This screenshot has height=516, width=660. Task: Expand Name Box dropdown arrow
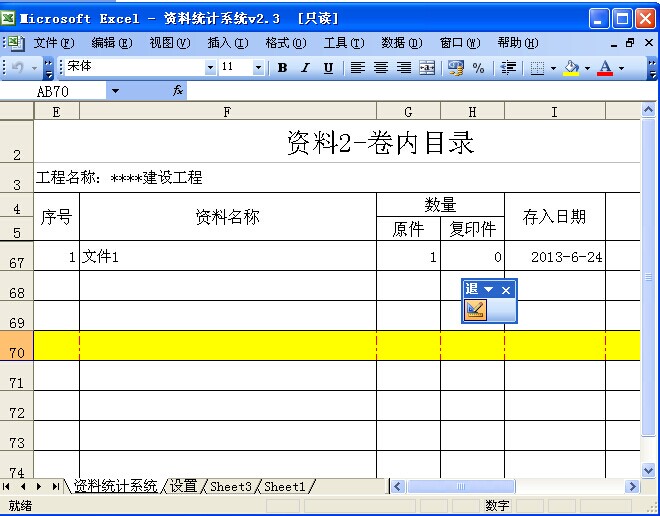click(x=115, y=90)
